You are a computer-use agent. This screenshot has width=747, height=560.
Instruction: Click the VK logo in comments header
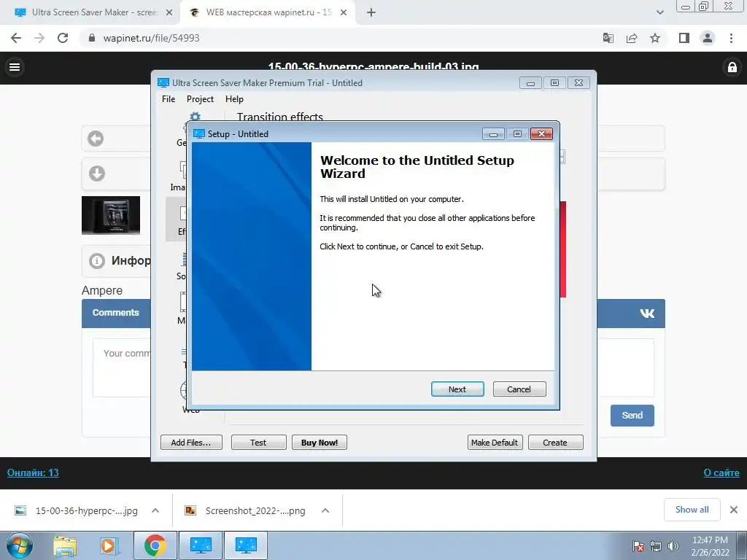tap(647, 313)
